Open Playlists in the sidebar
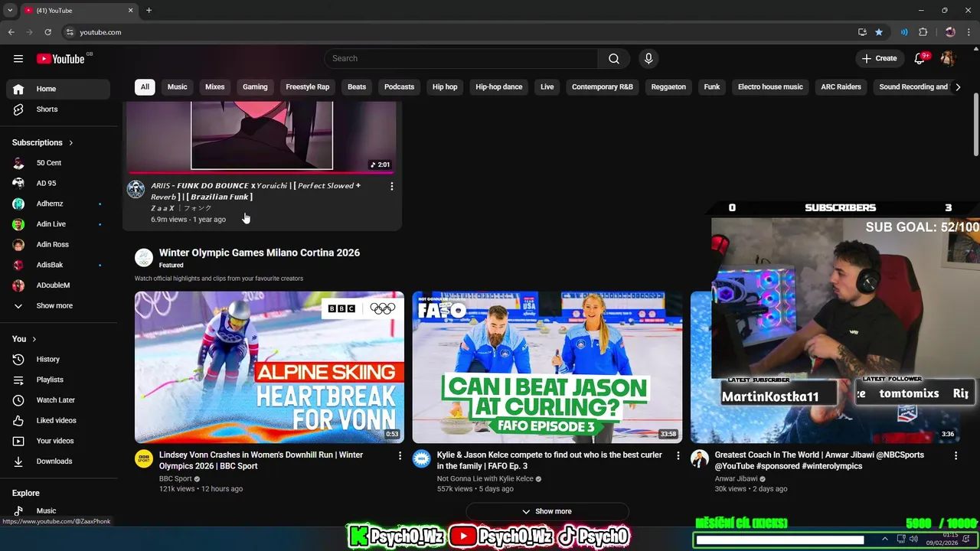 58,380
